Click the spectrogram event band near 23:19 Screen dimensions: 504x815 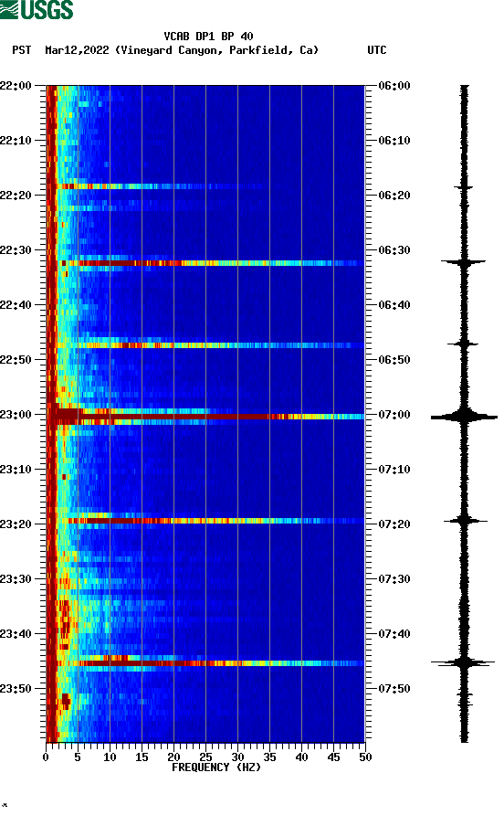pos(205,521)
